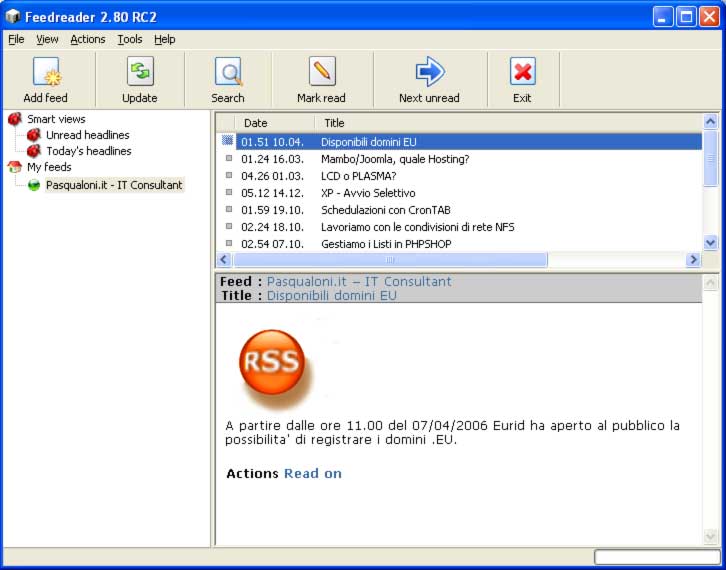Click status marker for XP - Avvio Selettivo

[x=229, y=192]
